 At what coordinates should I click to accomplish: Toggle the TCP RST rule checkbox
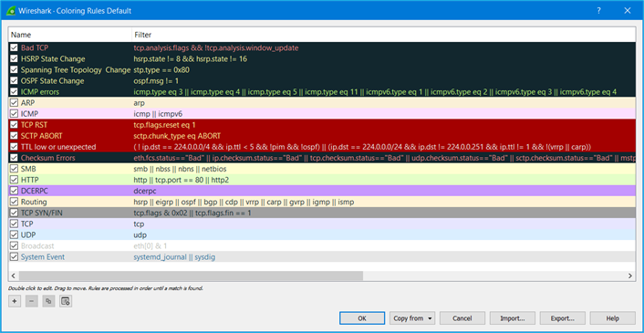tap(15, 125)
